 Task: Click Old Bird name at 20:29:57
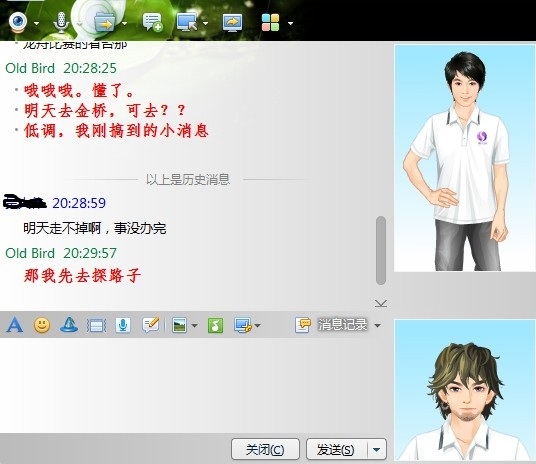click(30, 253)
